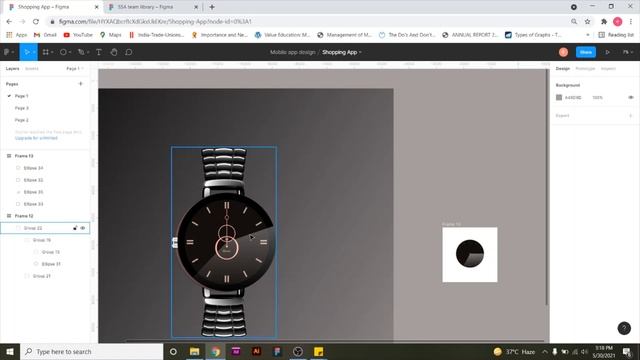Go back with the browser arrow
This screenshot has width=640, height=360.
[x=9, y=21]
